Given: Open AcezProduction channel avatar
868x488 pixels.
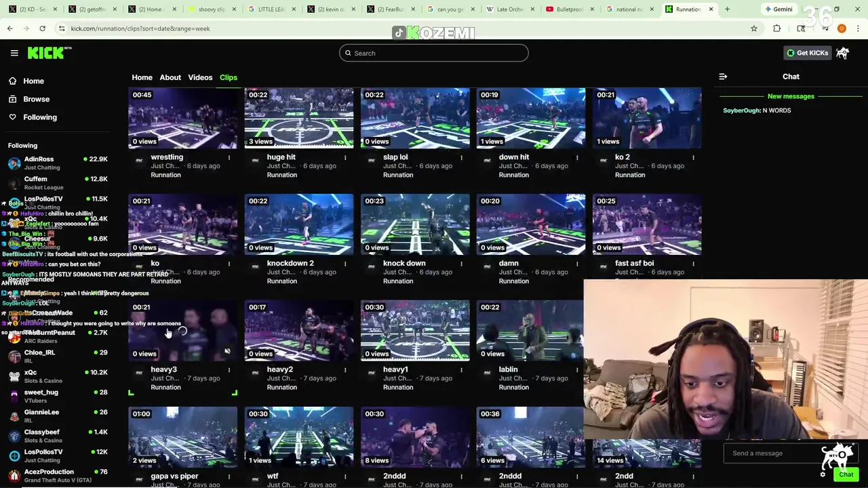Looking at the screenshot, I should [x=14, y=476].
